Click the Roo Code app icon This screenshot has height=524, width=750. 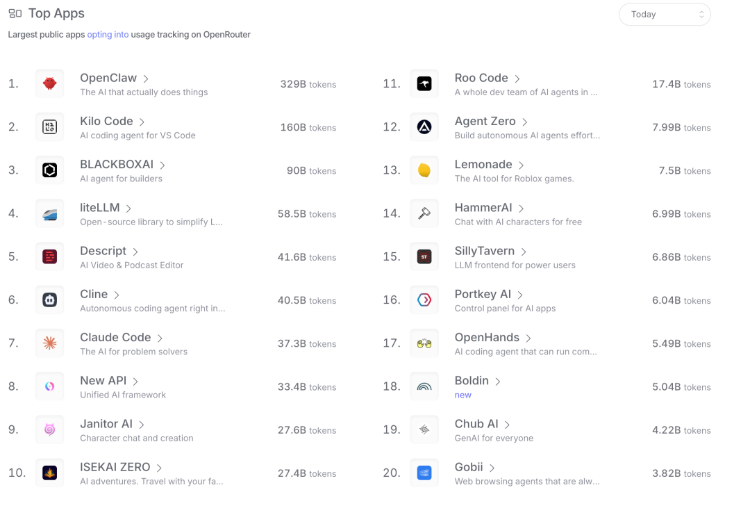click(424, 84)
